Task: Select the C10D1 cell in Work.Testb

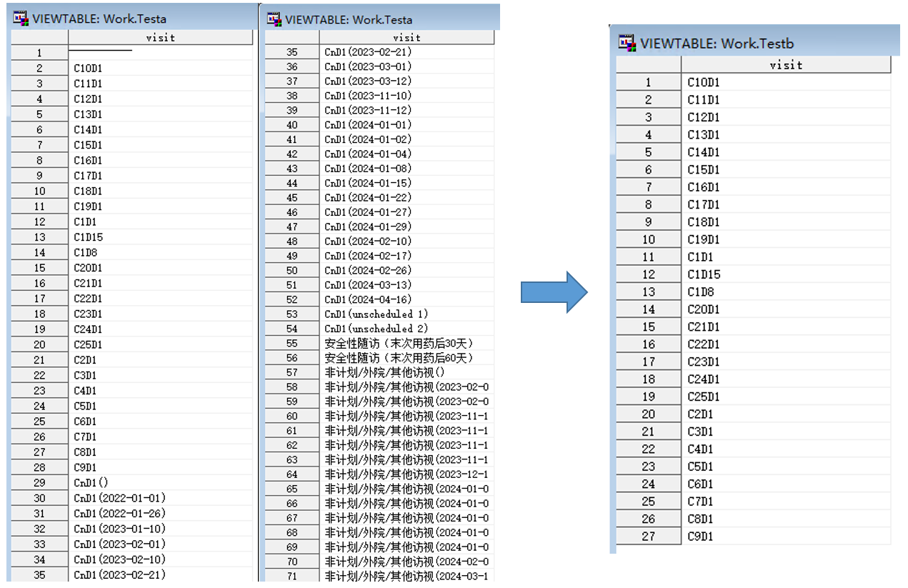Action: coord(786,82)
